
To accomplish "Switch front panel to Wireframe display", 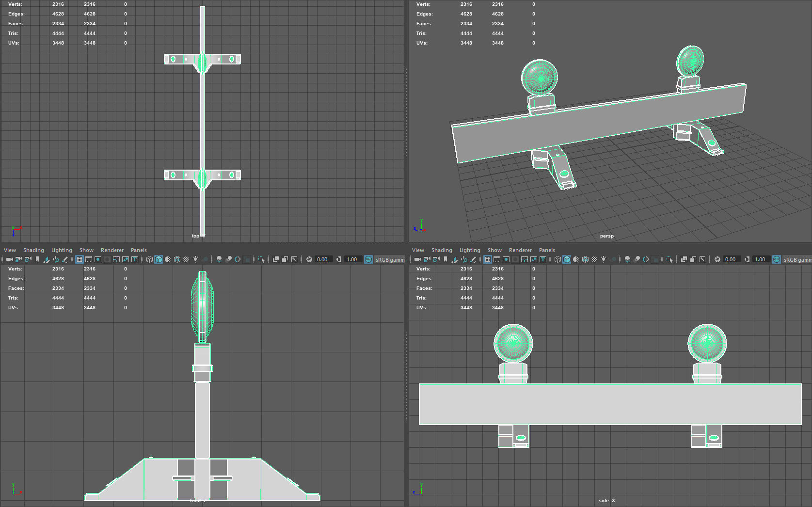I will point(149,259).
